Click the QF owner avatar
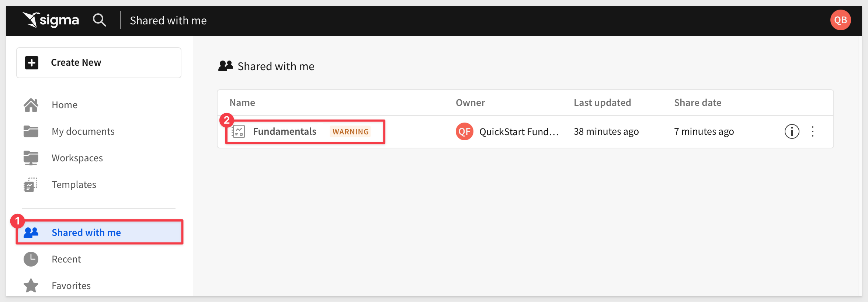Viewport: 868px width, 302px height. click(x=465, y=131)
